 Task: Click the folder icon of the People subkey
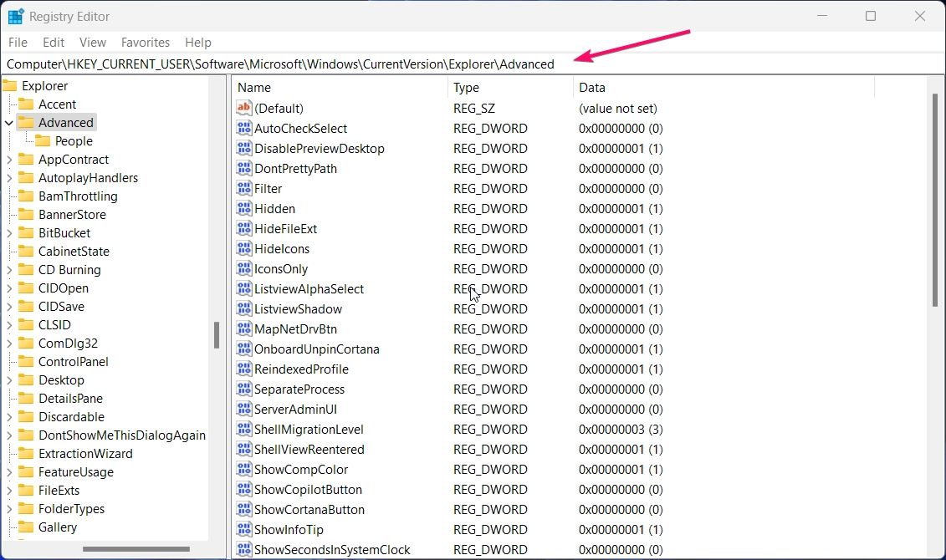(42, 140)
